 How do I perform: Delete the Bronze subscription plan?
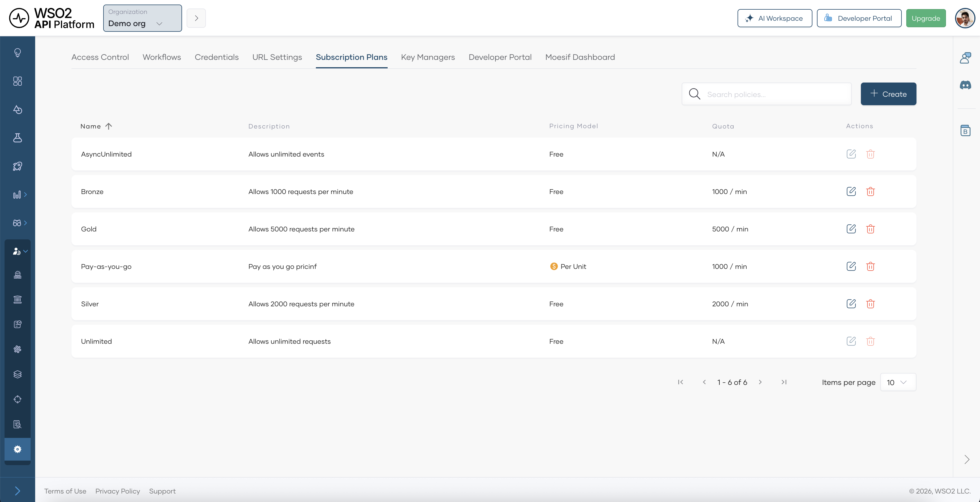[x=871, y=191]
